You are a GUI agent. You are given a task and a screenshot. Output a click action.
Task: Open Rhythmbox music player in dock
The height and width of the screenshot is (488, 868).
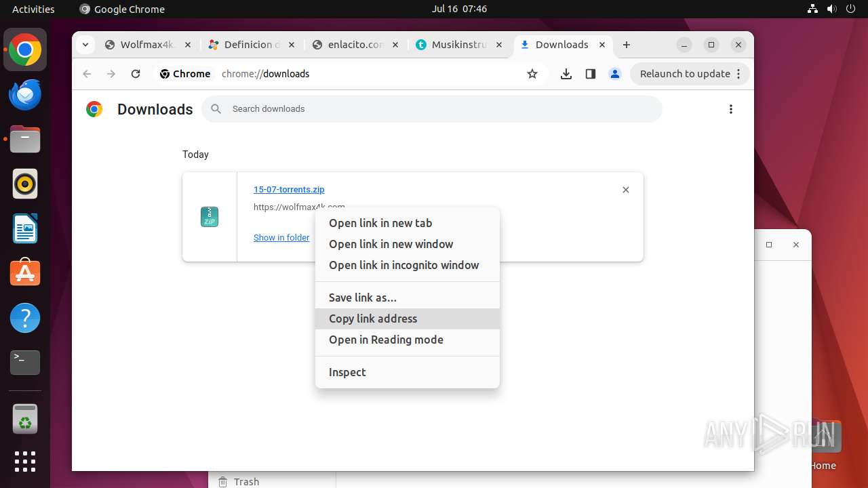[x=25, y=184]
